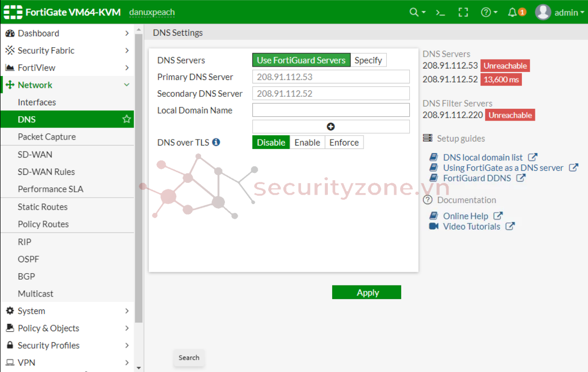This screenshot has width=588, height=372.
Task: Click the Primary DNS Server field
Action: [331, 77]
